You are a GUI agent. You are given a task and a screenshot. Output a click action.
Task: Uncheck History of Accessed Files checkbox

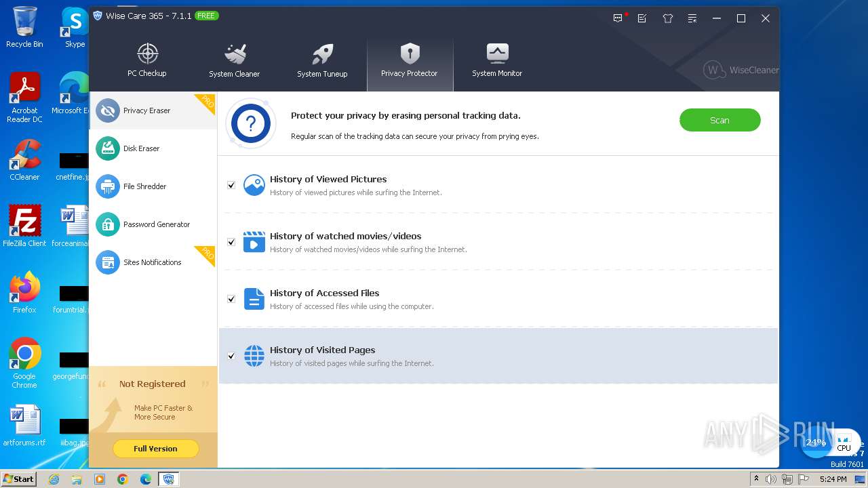[x=231, y=299]
